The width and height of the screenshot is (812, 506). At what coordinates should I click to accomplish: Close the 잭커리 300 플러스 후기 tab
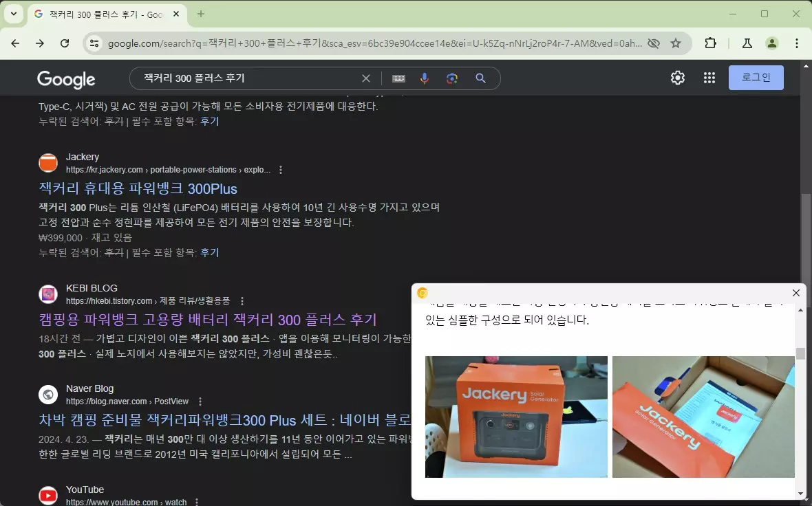(176, 14)
